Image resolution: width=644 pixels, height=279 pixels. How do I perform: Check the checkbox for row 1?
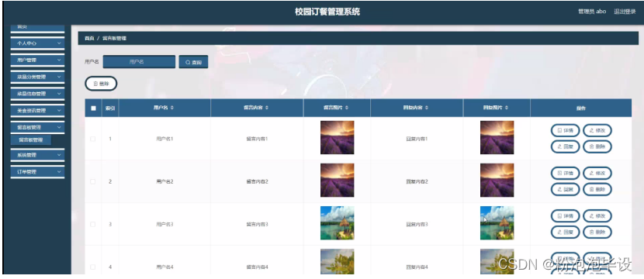click(x=93, y=139)
